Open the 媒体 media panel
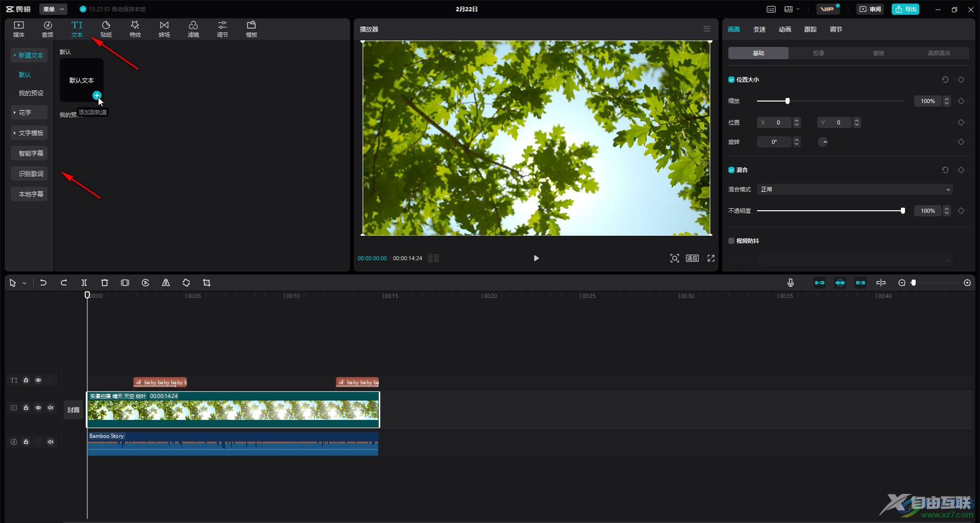980x523 pixels. (19, 29)
